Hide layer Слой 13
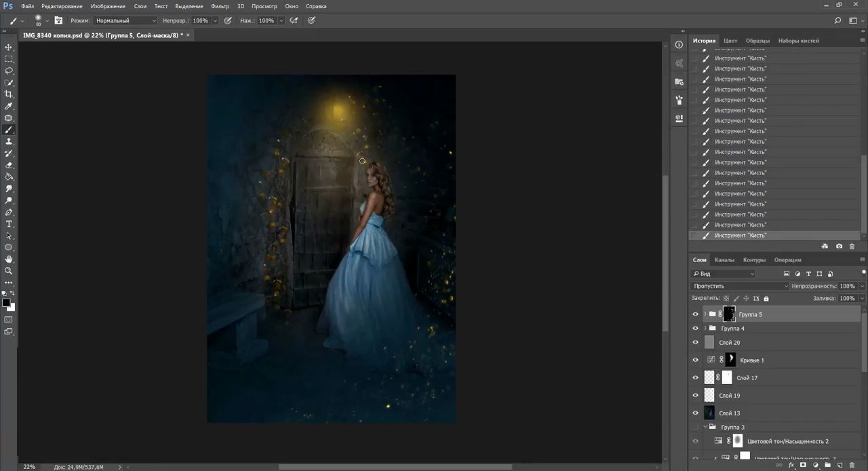The height and width of the screenshot is (471, 868). click(x=695, y=413)
